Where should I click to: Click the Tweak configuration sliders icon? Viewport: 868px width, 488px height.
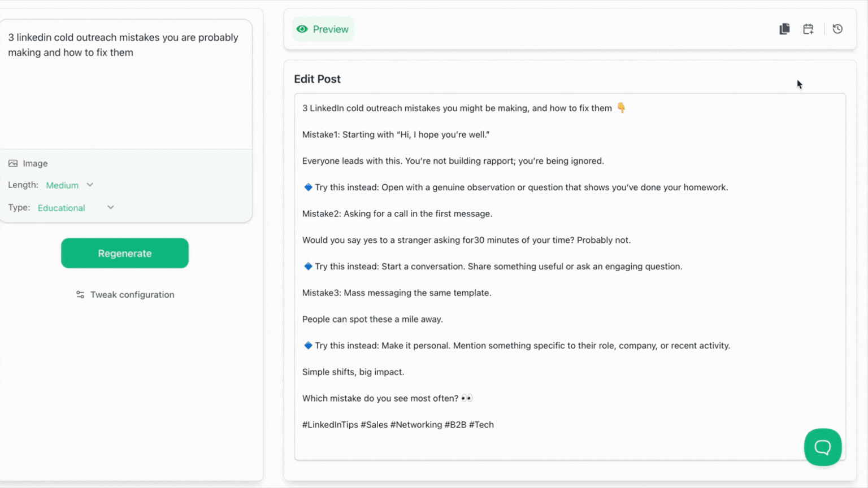pos(80,295)
